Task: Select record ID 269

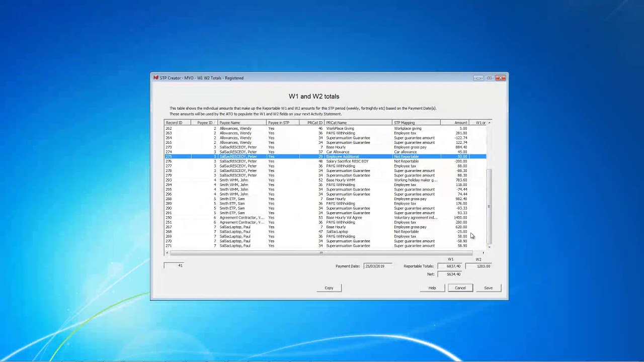Action: [169, 236]
